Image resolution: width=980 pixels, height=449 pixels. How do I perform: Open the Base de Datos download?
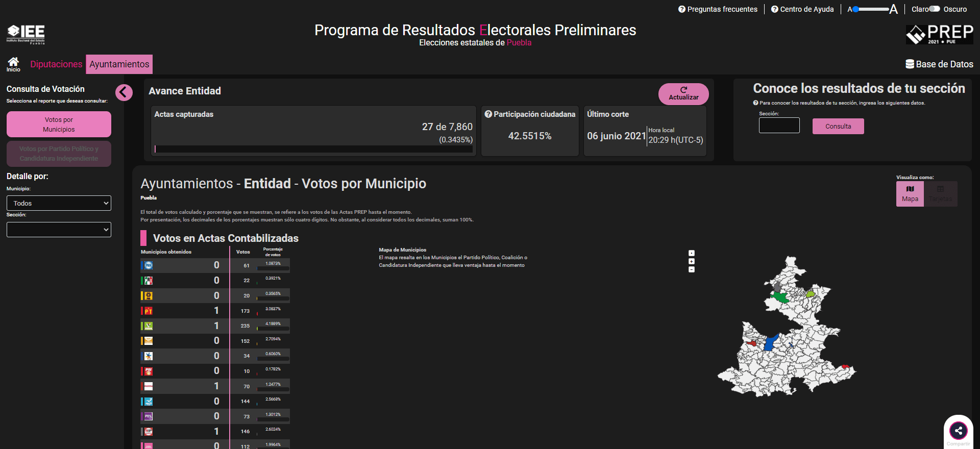939,64
